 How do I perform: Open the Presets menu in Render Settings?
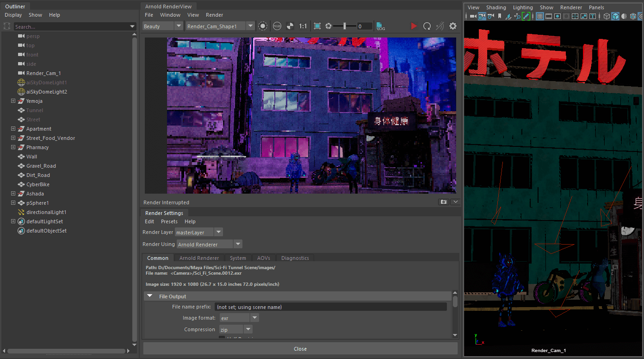pyautogui.click(x=169, y=221)
